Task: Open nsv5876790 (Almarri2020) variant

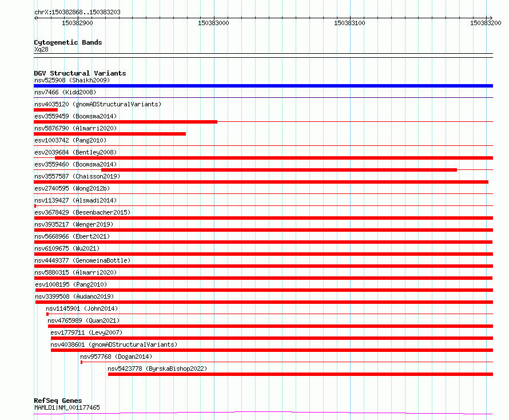Action: click(75, 128)
